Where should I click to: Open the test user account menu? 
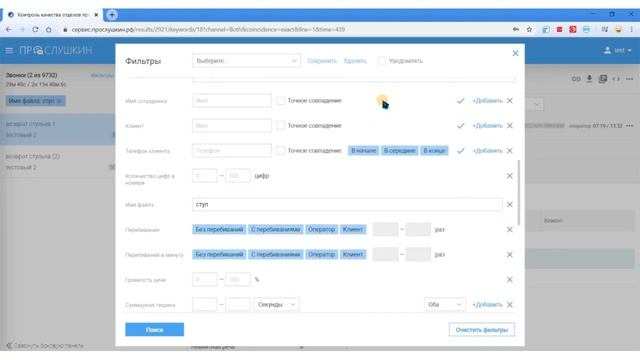click(x=618, y=50)
